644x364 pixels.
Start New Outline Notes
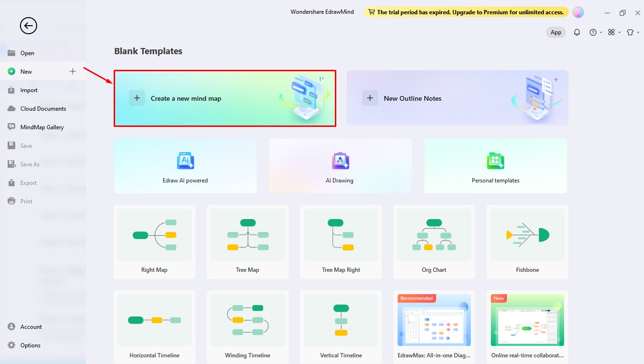458,98
